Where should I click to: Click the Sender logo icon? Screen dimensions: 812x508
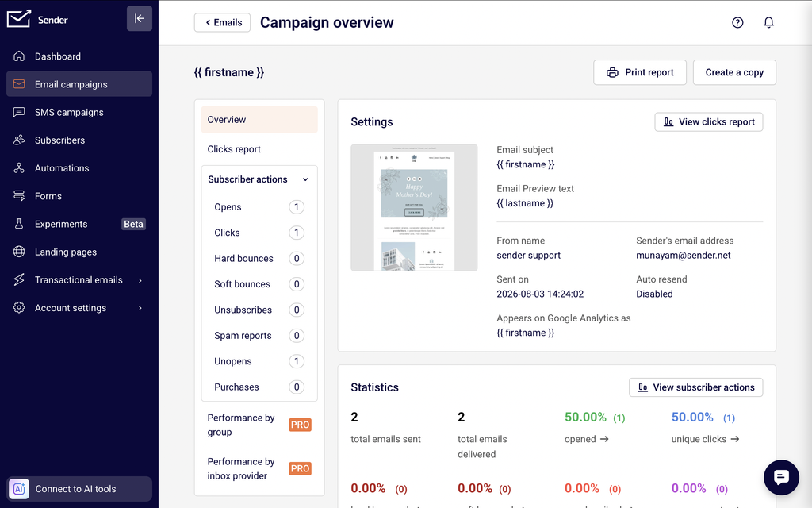pos(19,19)
